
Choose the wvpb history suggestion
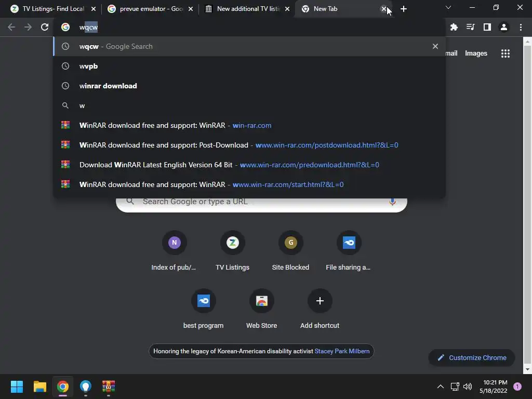point(249,66)
